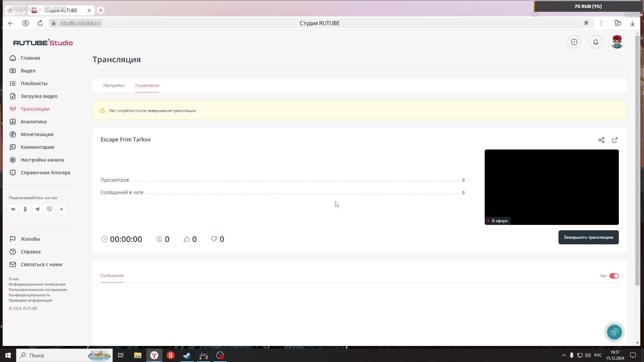Open the user avatar profile menu
This screenshot has width=644, height=362.
(617, 42)
